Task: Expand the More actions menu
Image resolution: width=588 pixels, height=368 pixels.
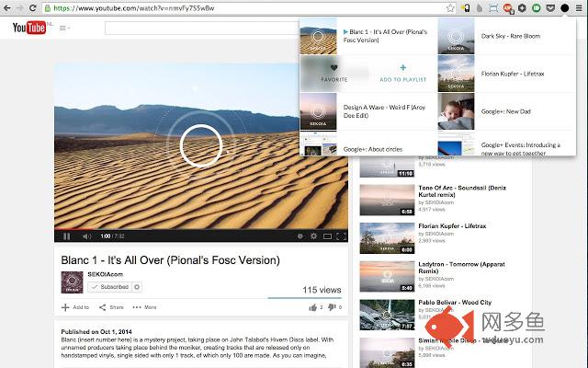Action: 144,307
